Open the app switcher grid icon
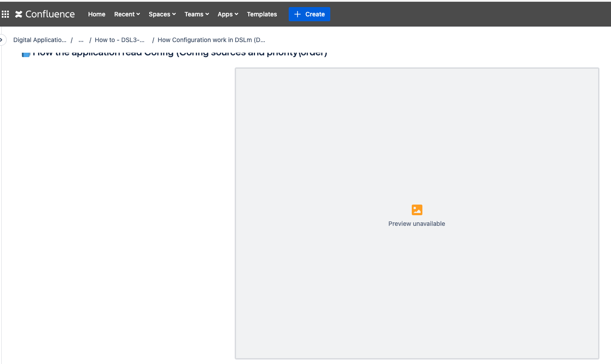This screenshot has height=364, width=611. [x=5, y=14]
